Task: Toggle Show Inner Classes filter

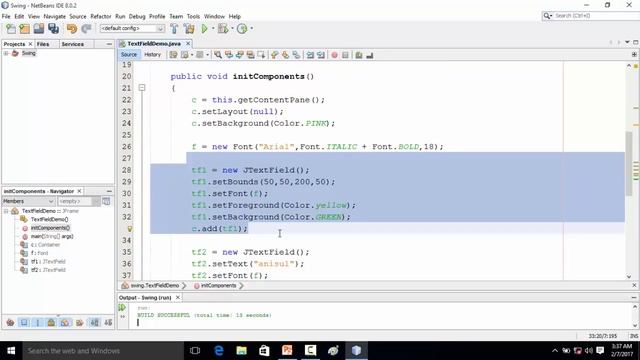Action: (65, 322)
